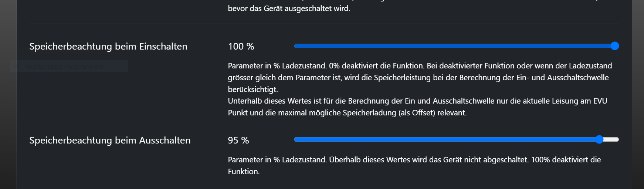Click the Einschalten slider handle at 100 %
Screen dimensions: 644x189
(x=614, y=46)
